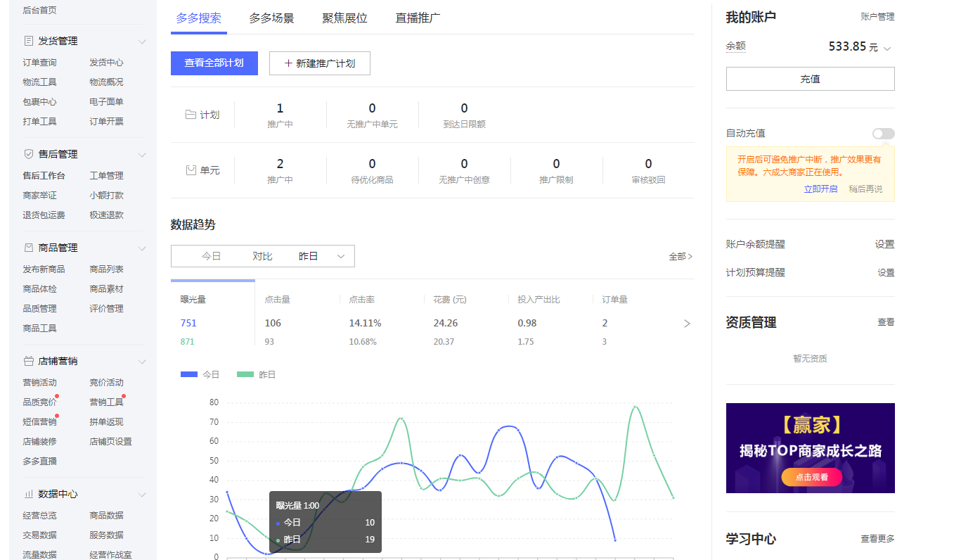Screen dimensions: 980x560
Task: Click 查看 beside 资质管理
Action: 886,322
